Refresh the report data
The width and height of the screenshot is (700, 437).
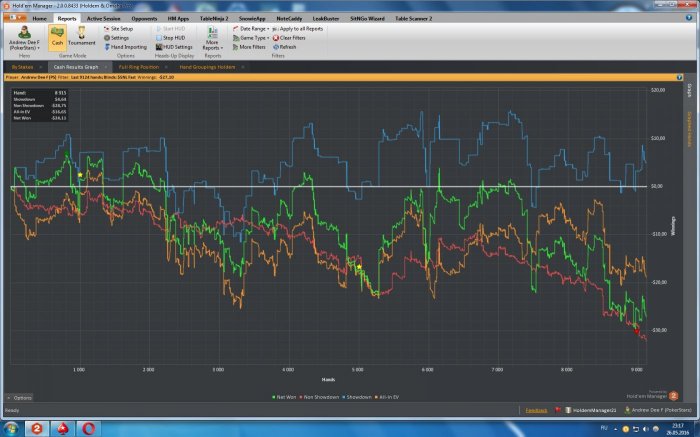coord(284,46)
